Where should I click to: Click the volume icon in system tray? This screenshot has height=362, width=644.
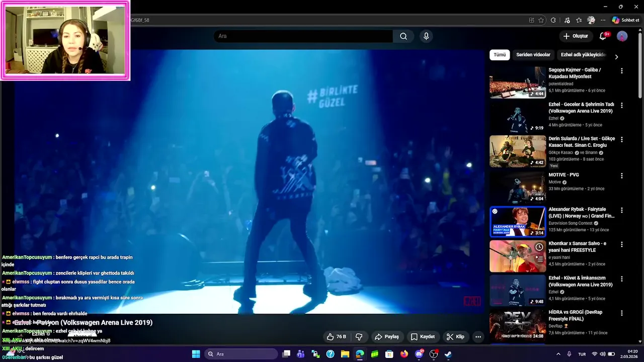[602, 354]
